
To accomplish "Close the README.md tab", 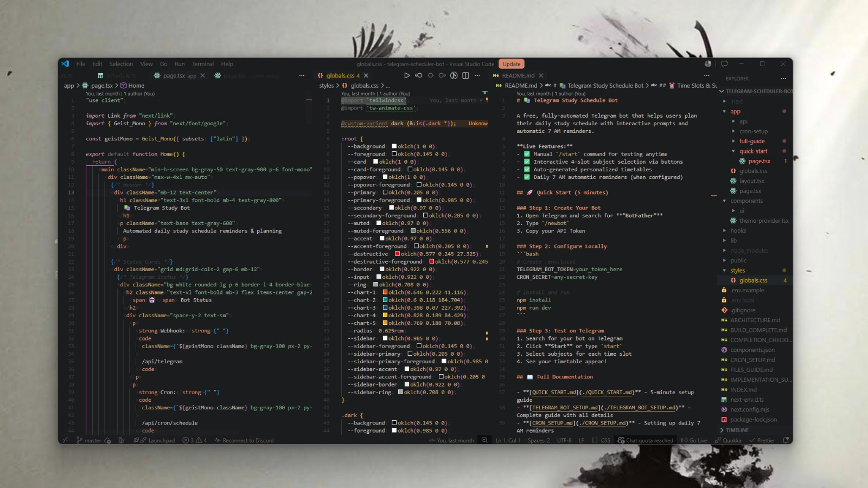I will click(x=541, y=75).
